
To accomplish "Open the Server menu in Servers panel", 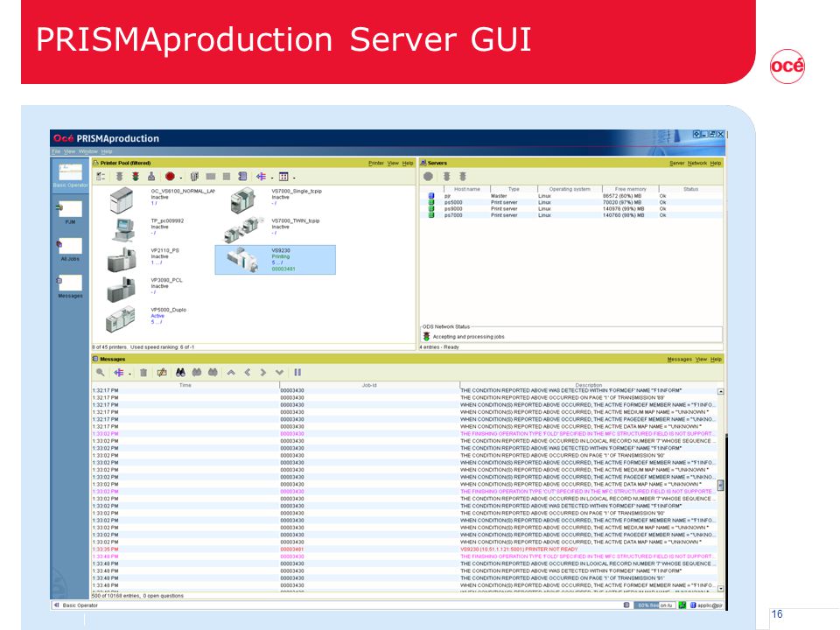I will pos(677,163).
